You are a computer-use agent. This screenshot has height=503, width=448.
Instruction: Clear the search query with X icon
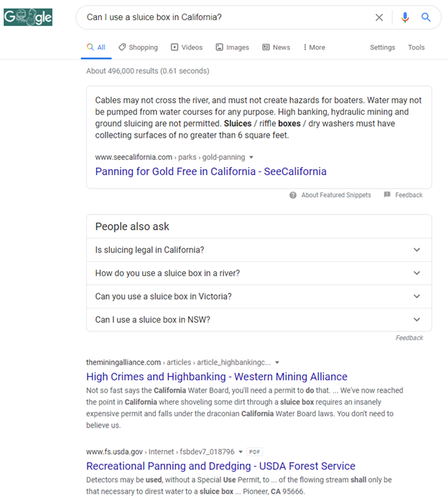point(379,17)
